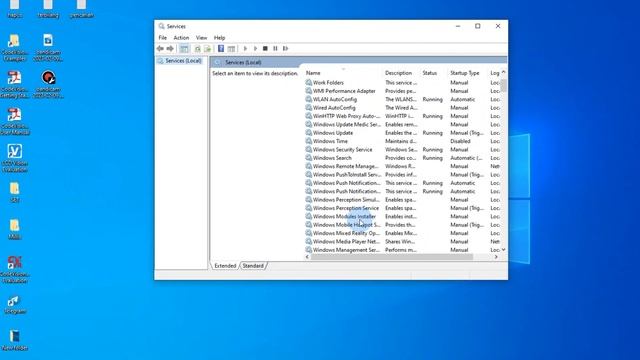Select the New folder icon on the desktop
The width and height of the screenshot is (640, 360).
click(15, 340)
